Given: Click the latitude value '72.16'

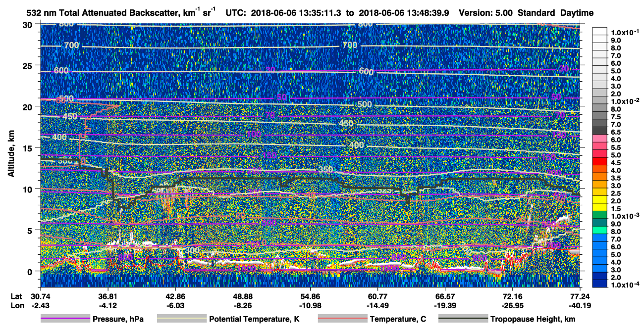Looking at the screenshot, I should (x=512, y=295).
